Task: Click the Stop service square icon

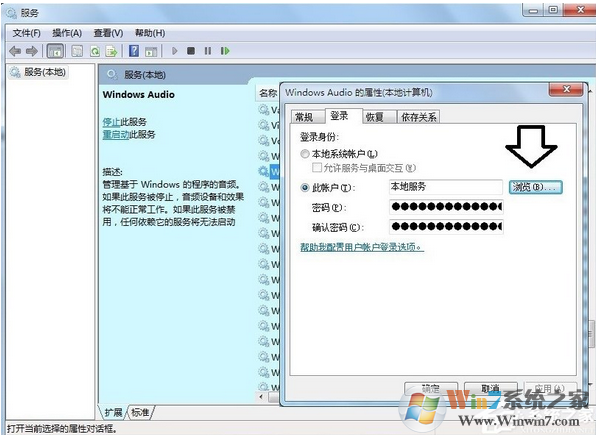Action: coord(191,51)
